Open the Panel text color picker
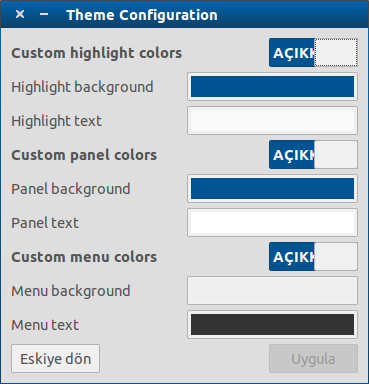This screenshot has width=369, height=384. coord(272,223)
